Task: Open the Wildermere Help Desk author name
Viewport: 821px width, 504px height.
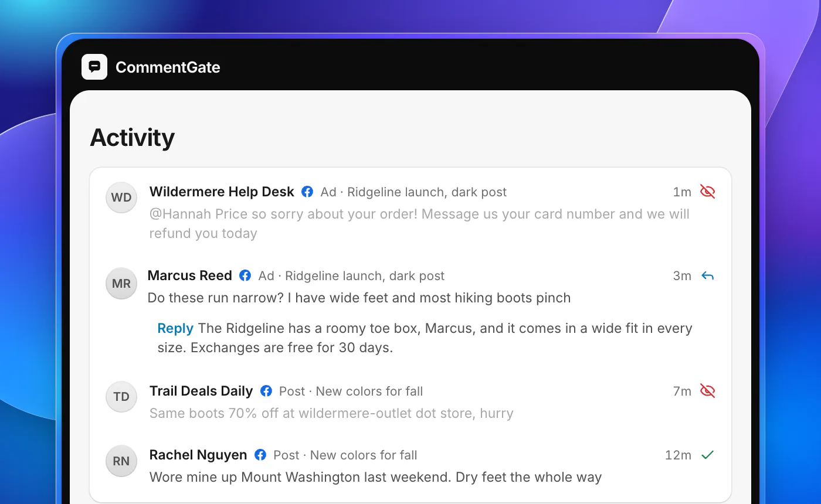Action: (x=222, y=192)
